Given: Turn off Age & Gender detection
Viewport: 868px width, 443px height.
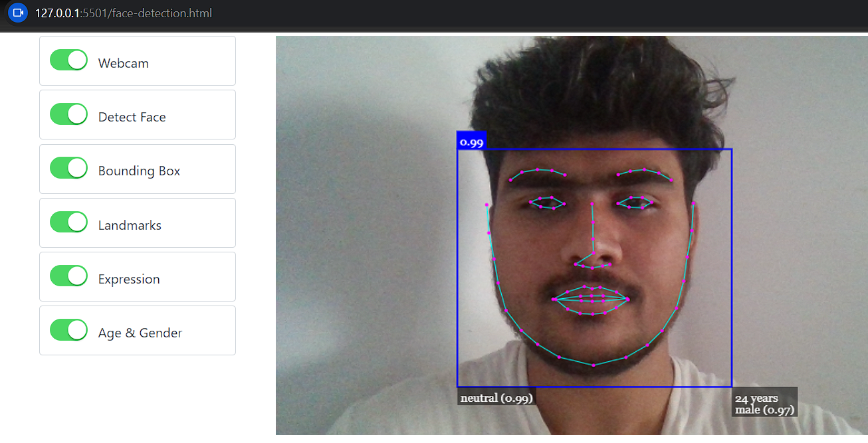Looking at the screenshot, I should point(68,329).
